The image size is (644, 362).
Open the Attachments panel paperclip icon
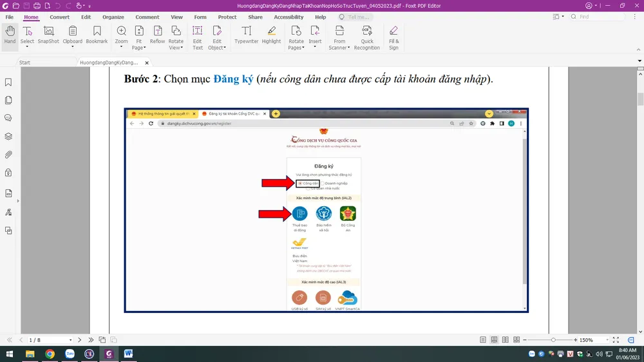point(8,155)
